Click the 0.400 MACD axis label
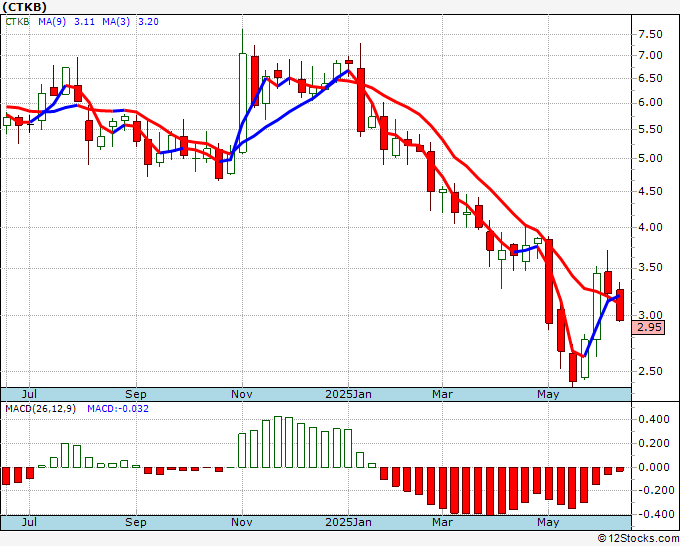 click(654, 419)
